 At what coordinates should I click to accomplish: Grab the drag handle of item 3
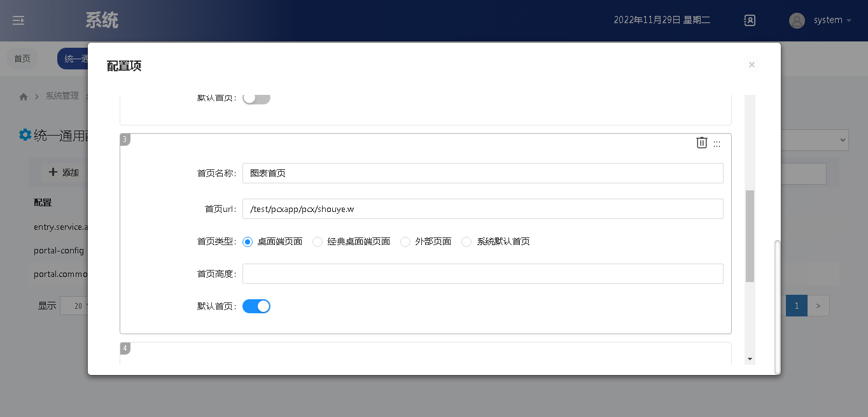pos(717,144)
